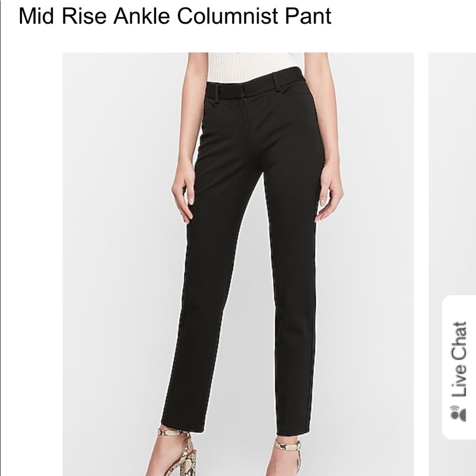The image size is (476, 476).
Task: Click the Live Chat agent icon
Action: [459, 413]
